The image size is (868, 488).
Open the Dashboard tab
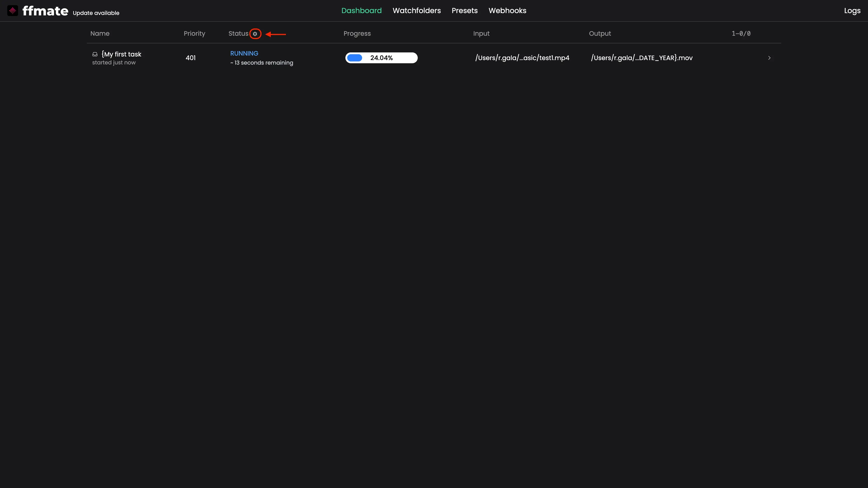tap(361, 11)
